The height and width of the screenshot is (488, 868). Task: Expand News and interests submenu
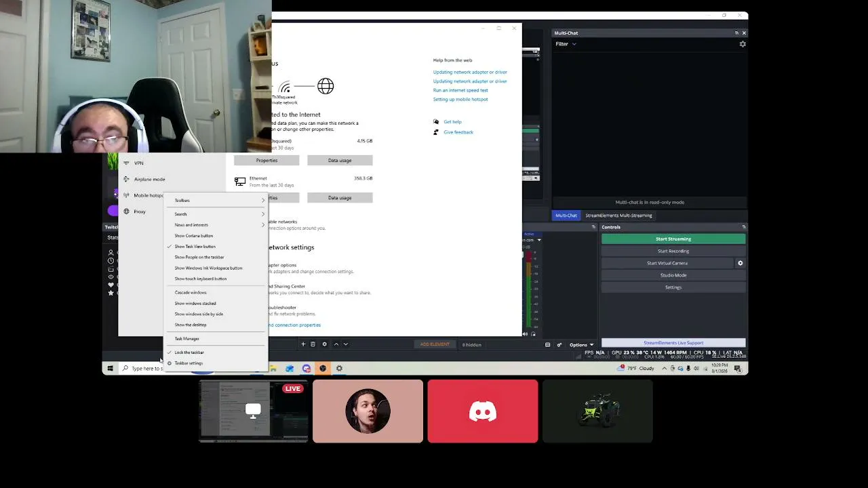point(216,225)
